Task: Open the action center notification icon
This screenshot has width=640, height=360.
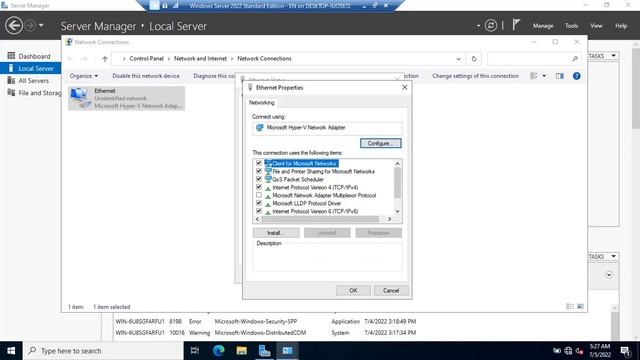Action: [625, 351]
